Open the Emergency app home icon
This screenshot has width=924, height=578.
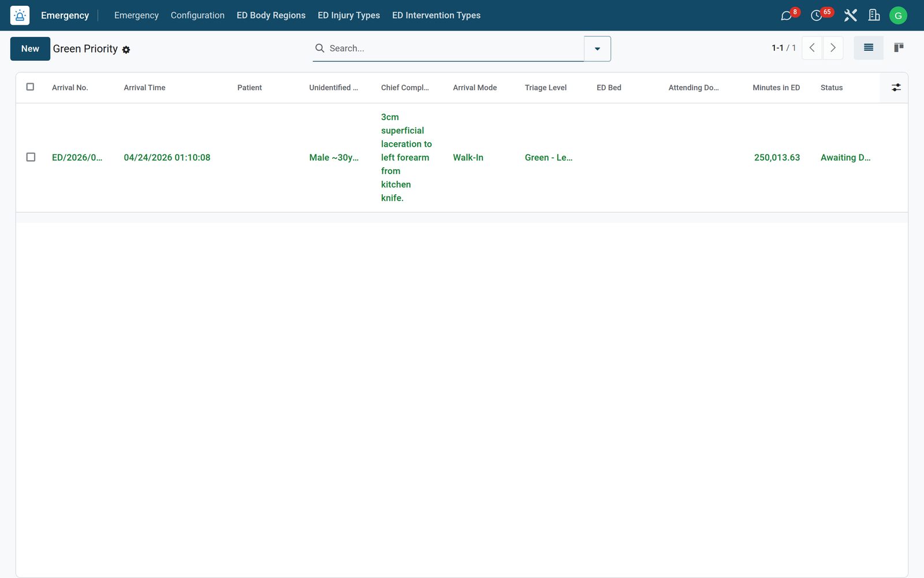click(20, 16)
